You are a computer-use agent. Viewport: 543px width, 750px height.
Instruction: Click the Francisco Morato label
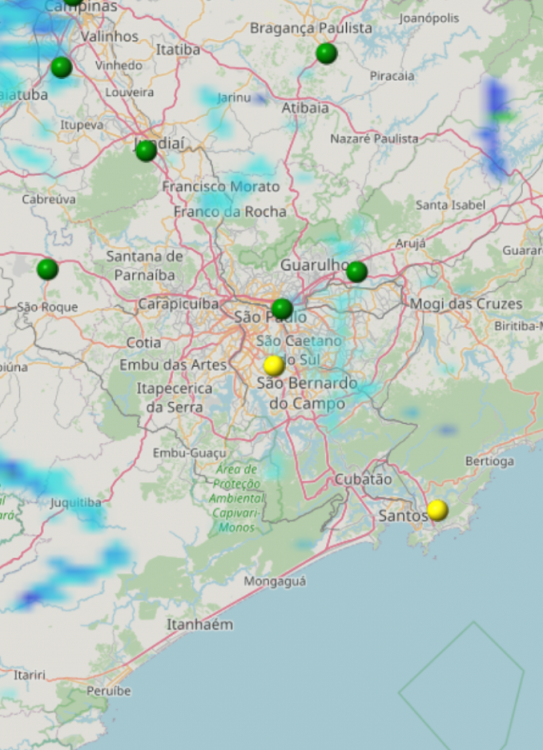pos(221,187)
